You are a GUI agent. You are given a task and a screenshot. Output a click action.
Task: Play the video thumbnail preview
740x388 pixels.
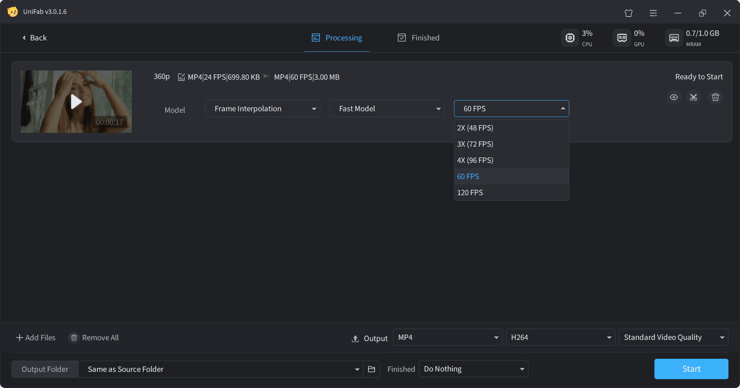(x=76, y=101)
